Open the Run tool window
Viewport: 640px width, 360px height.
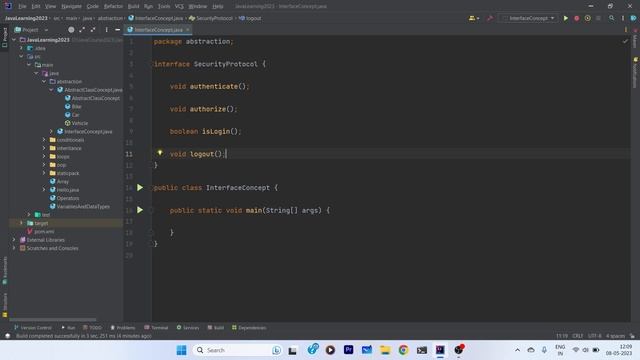click(68, 328)
